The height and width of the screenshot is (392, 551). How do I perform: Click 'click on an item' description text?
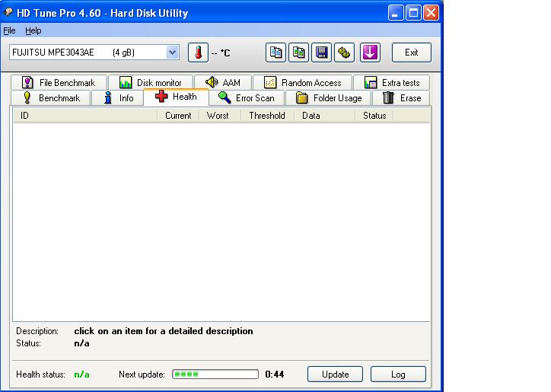pyautogui.click(x=164, y=331)
